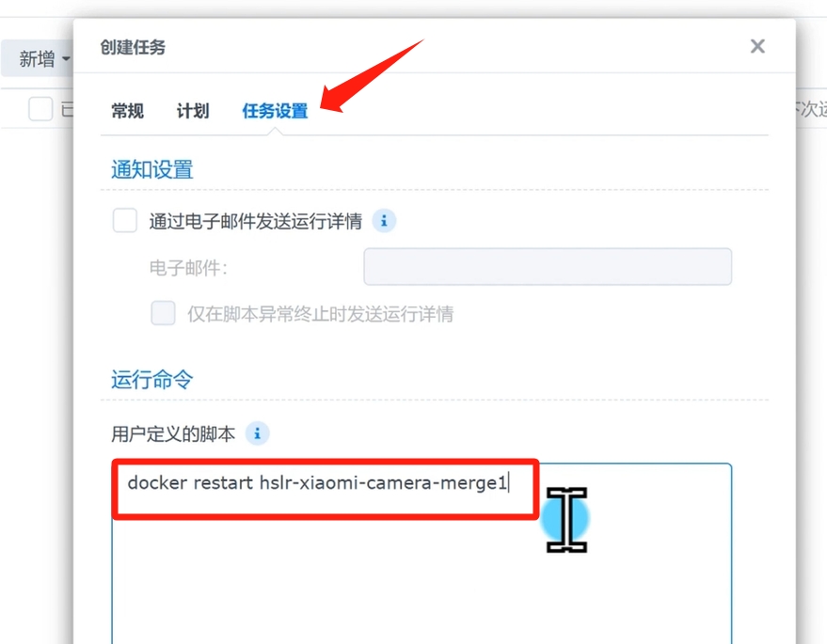Click the info icon next to 用户定义的脚本
Screen dimensions: 827x644
click(x=258, y=433)
